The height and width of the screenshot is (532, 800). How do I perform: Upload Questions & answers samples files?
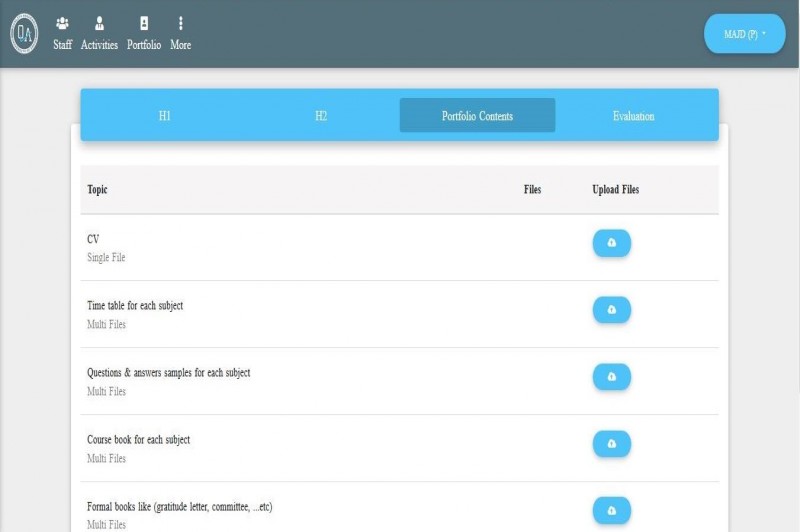tap(611, 377)
